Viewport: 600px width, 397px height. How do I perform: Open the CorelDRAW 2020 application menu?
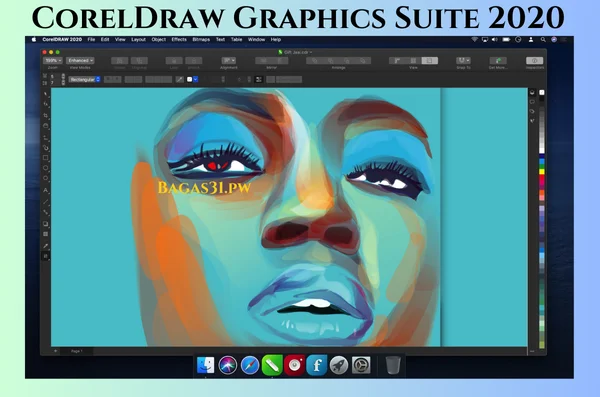(62, 39)
